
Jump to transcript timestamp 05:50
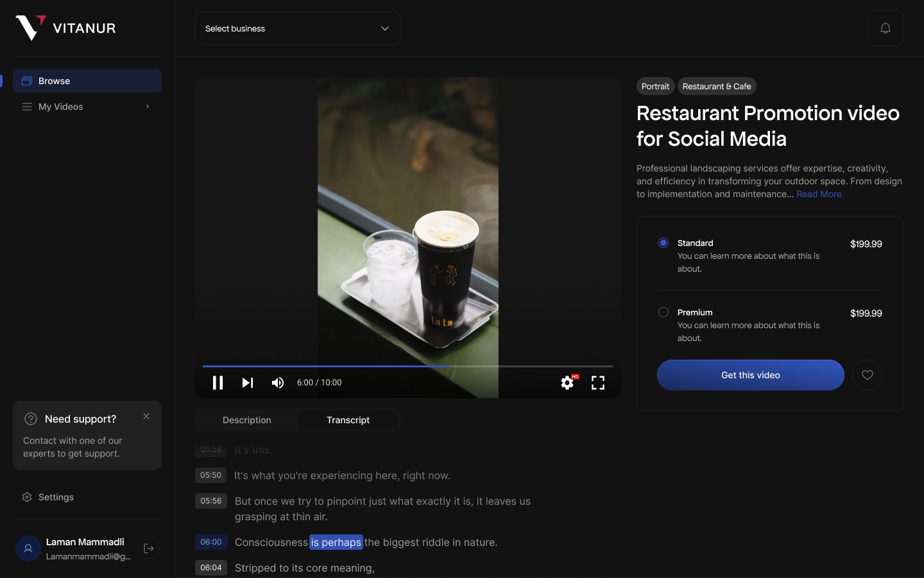pyautogui.click(x=211, y=475)
